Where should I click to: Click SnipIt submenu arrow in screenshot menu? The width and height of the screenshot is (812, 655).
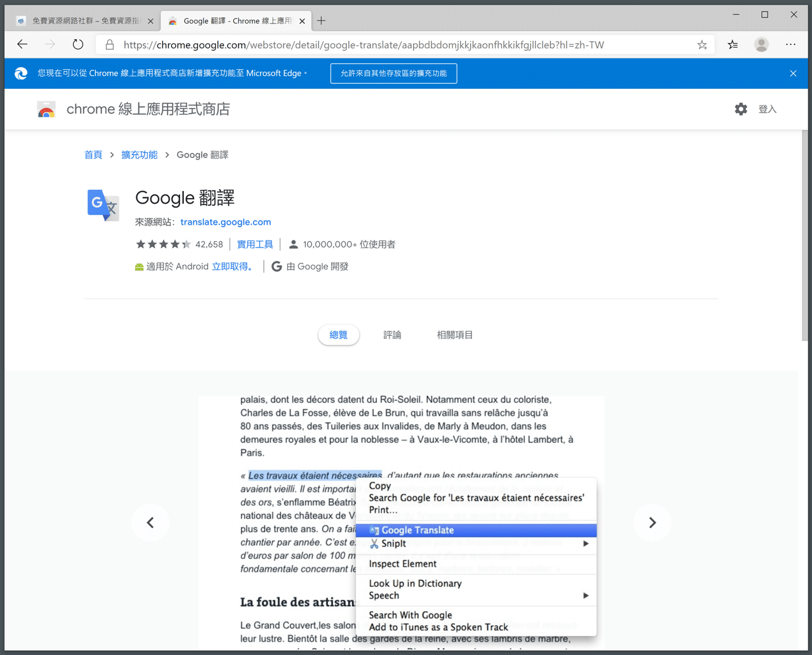pos(586,544)
